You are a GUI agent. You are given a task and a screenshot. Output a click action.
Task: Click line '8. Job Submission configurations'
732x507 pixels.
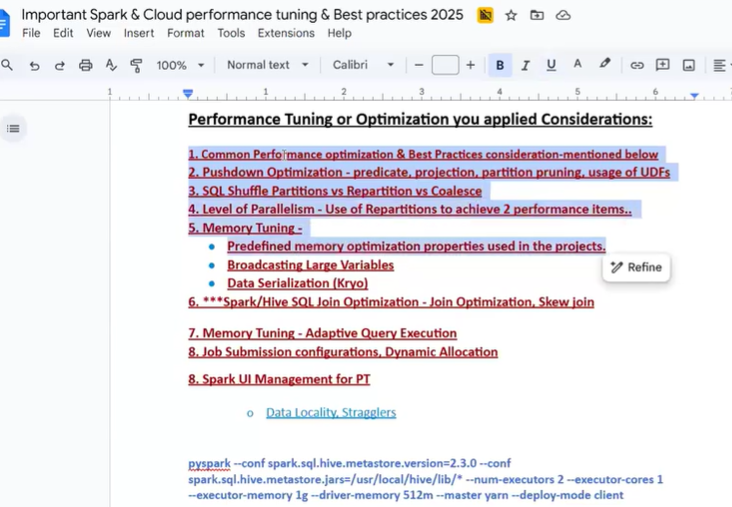tap(343, 352)
